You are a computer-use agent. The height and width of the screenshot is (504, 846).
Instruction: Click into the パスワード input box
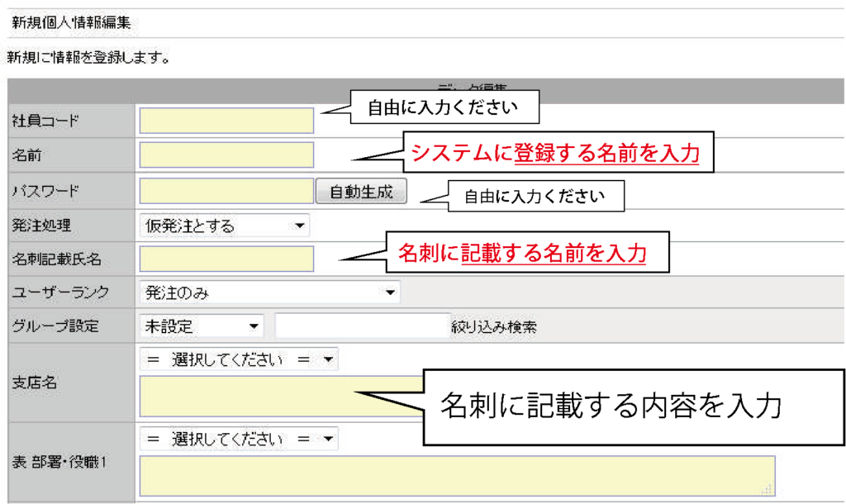[x=226, y=192]
